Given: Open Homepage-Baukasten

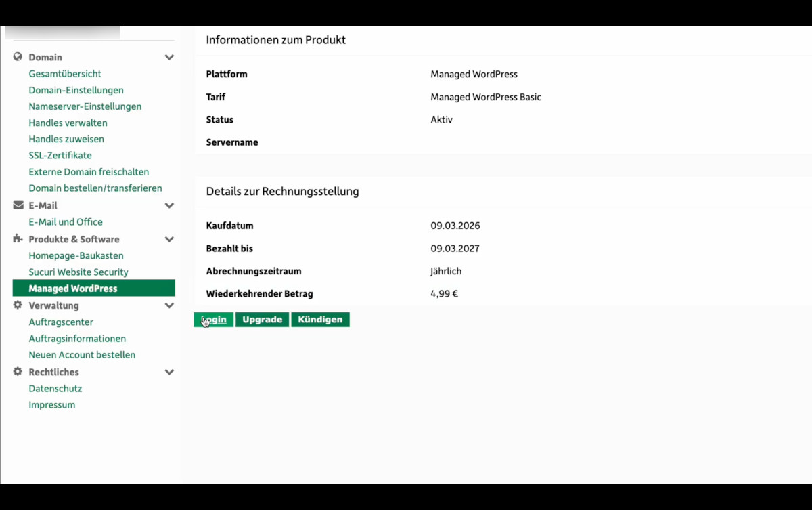Looking at the screenshot, I should 76,256.
